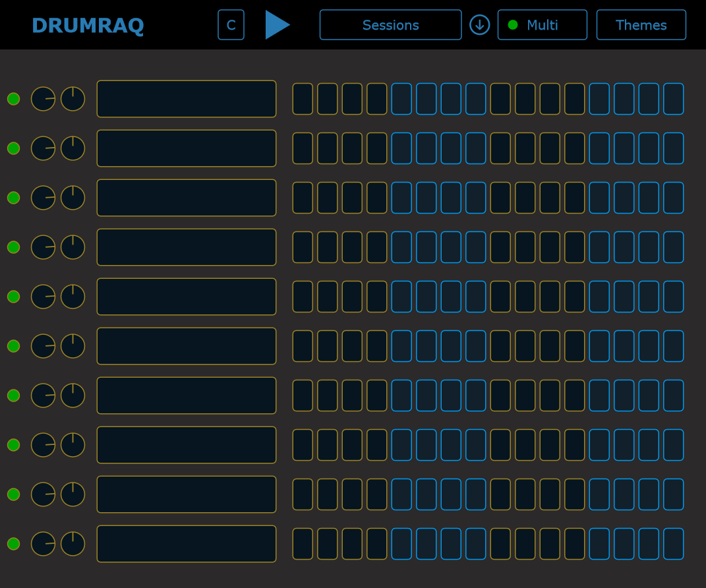Screen dimensions: 706x588
Task: Activate step 1 in row 1
Action: pos(303,99)
